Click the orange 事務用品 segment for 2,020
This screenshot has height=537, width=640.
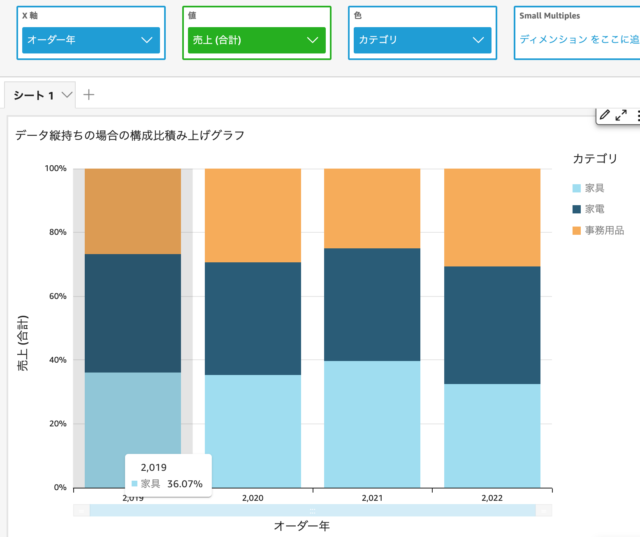pyautogui.click(x=252, y=215)
